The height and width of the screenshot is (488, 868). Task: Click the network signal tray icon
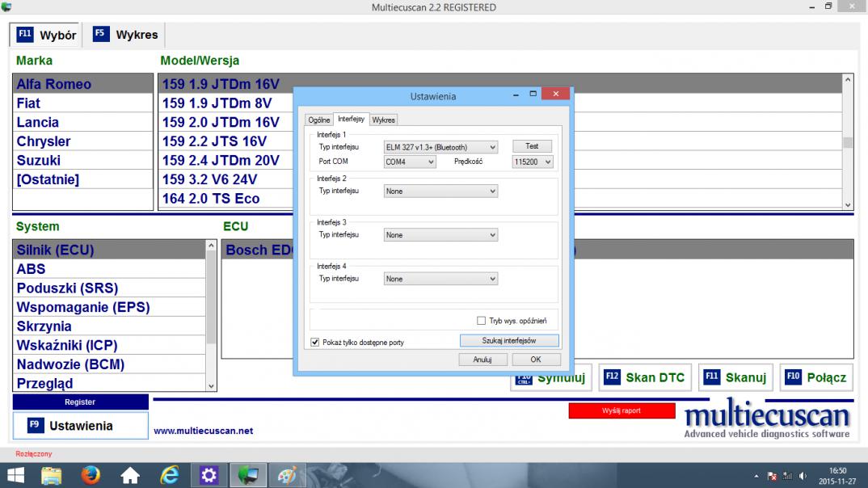click(787, 476)
